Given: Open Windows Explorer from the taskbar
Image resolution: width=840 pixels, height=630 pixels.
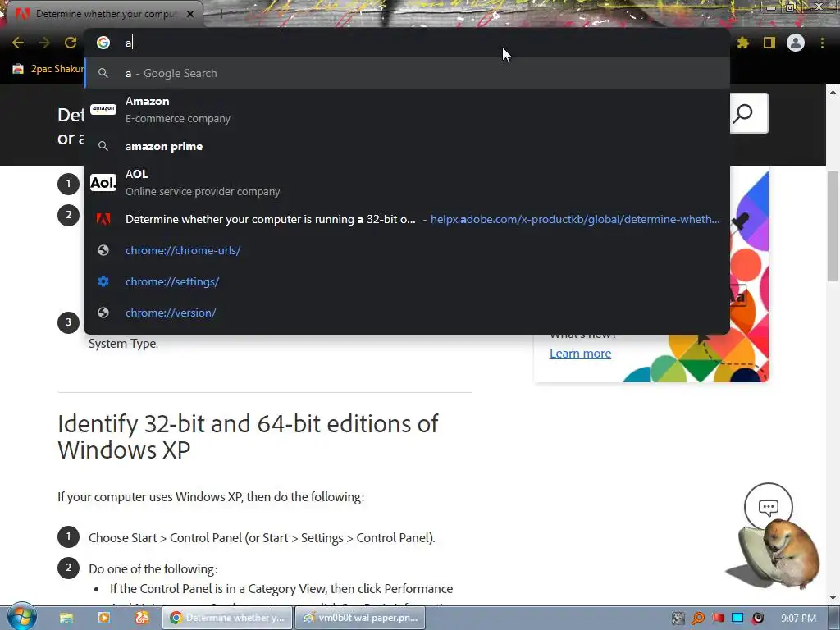Looking at the screenshot, I should click(66, 618).
